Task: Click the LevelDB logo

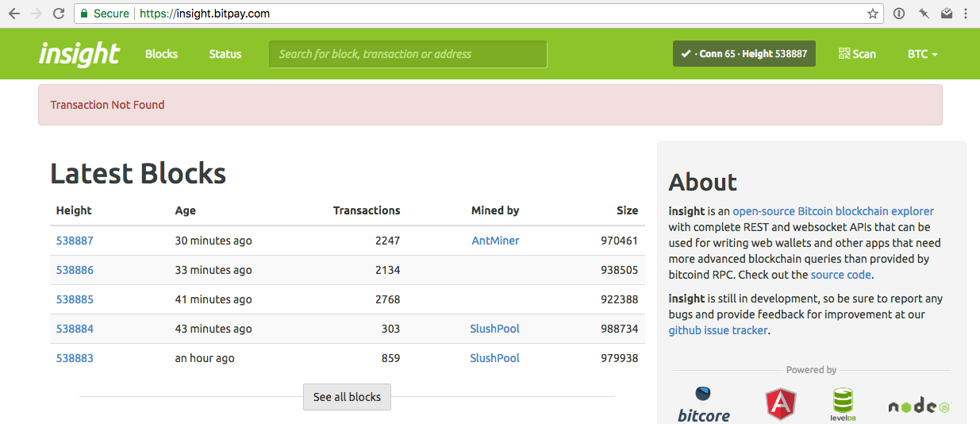Action: 843,405
